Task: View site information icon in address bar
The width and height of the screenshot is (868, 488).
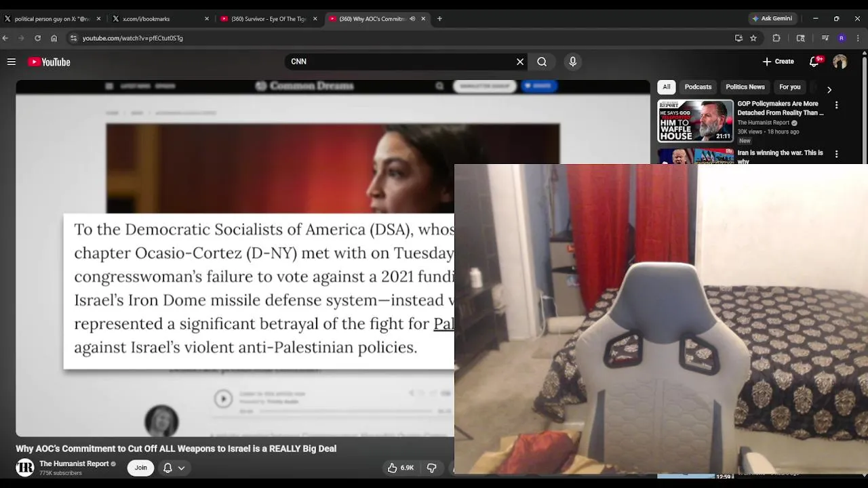Action: point(74,38)
